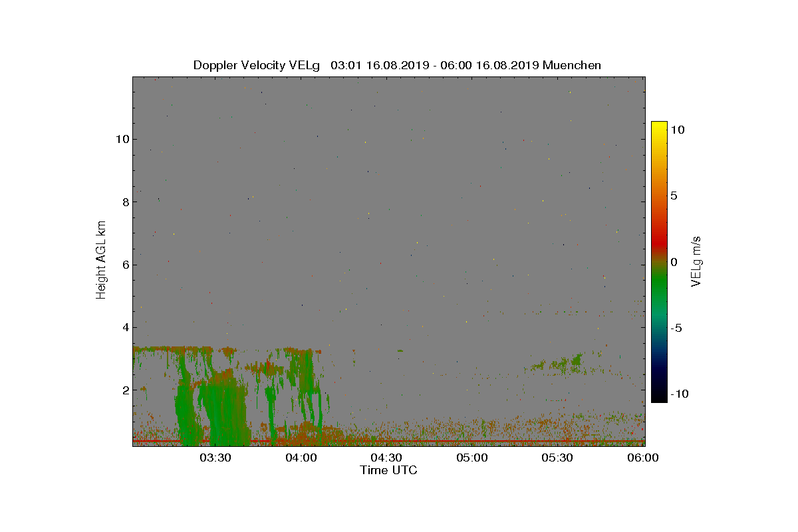Click the colorbar value 5 label
798x532 pixels.
pos(674,196)
